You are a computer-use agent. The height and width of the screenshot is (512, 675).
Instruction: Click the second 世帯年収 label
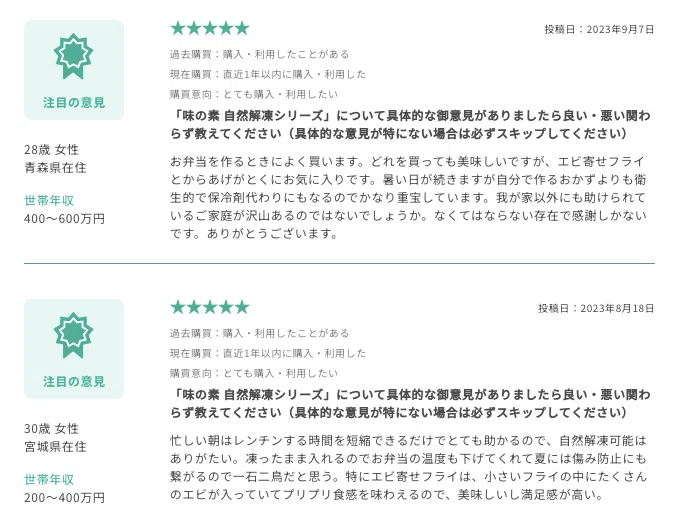pos(49,479)
